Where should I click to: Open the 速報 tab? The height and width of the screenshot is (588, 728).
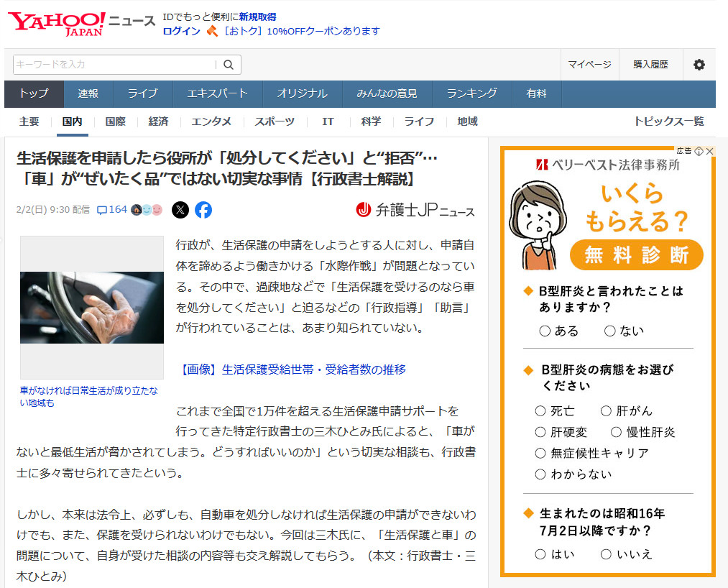88,93
